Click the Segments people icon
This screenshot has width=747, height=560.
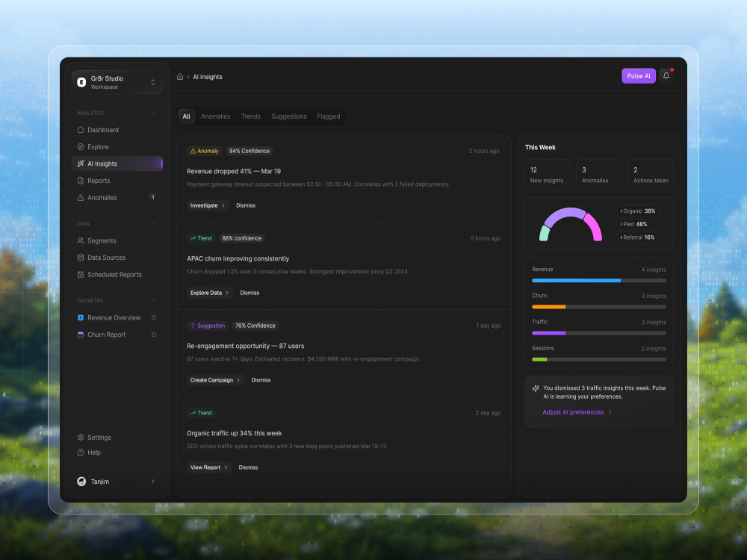point(81,240)
